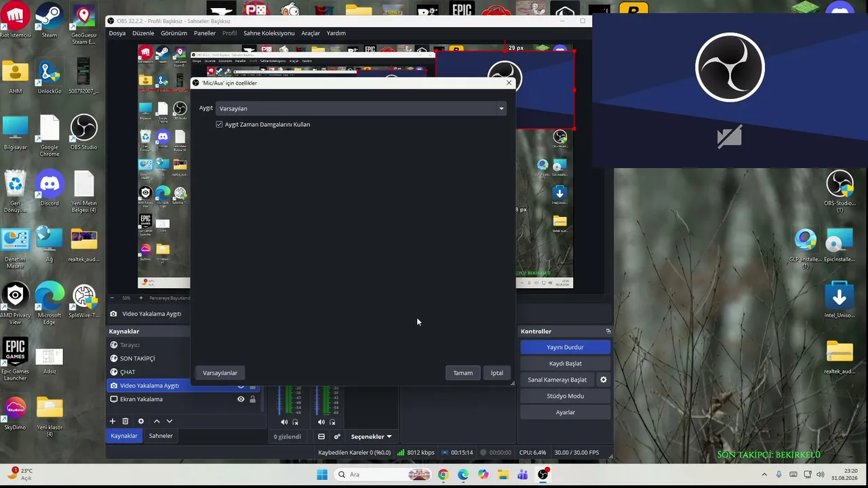Monitor the right audio mixer channel
This screenshot has width=868, height=488.
(332, 422)
